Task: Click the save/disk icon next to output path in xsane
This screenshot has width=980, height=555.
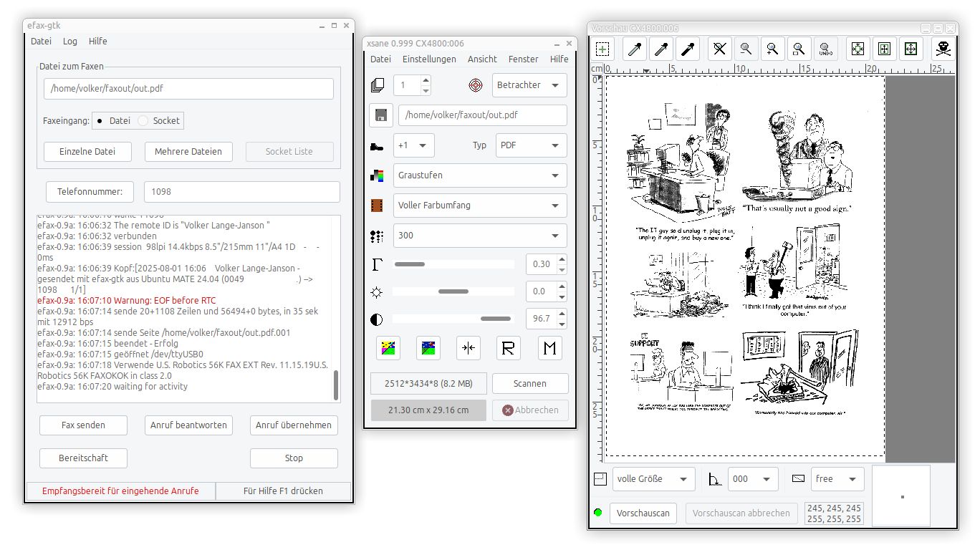Action: coord(380,115)
